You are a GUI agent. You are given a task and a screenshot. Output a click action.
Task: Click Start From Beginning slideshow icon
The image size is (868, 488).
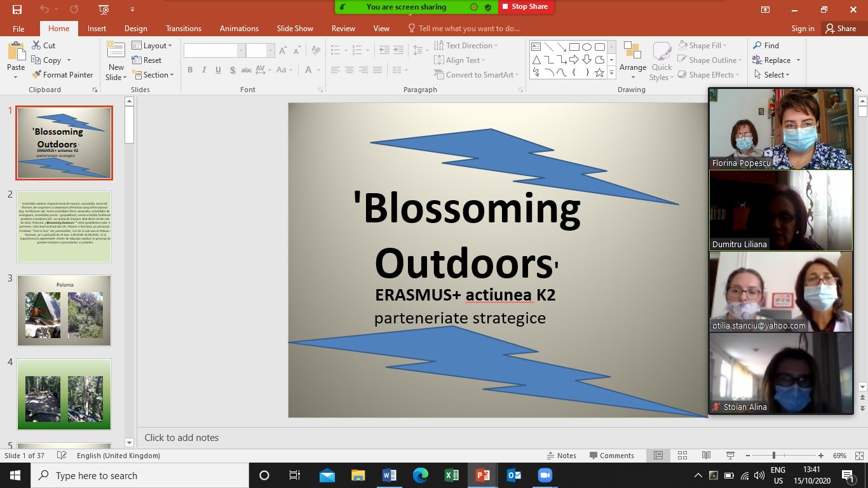click(x=104, y=10)
